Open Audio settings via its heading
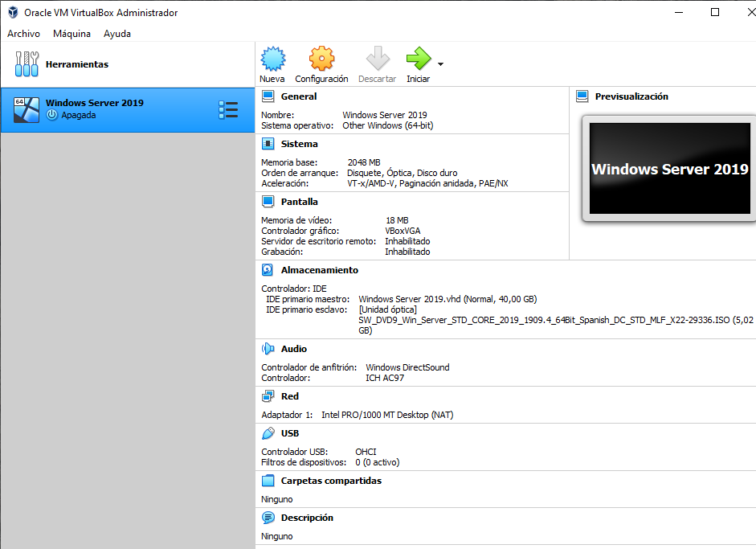The width and height of the screenshot is (756, 549). pyautogui.click(x=294, y=349)
